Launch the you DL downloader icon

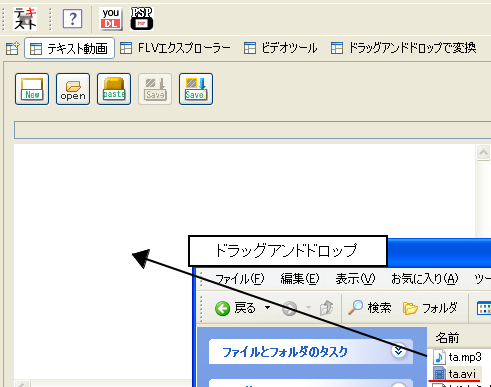click(x=111, y=19)
